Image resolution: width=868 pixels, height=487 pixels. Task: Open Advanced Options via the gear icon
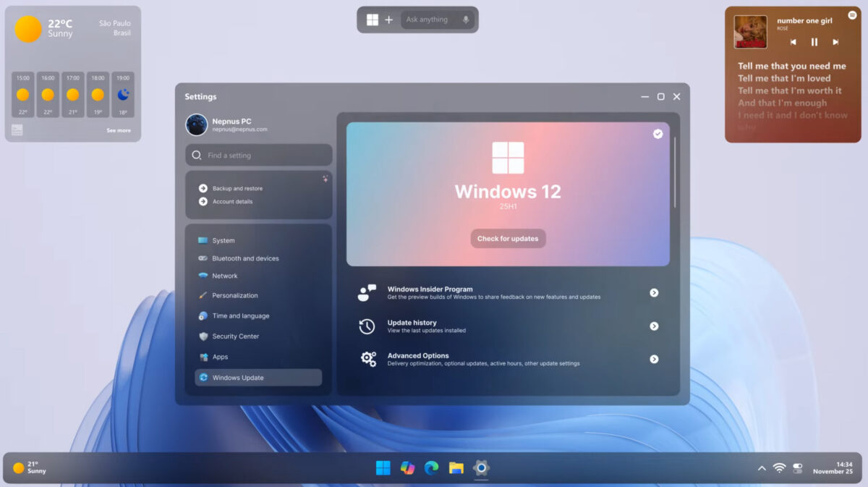367,358
